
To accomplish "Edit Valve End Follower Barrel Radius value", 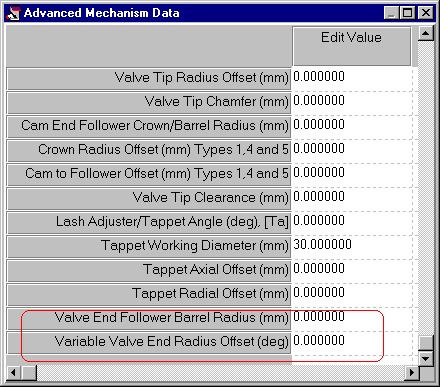I will pos(352,319).
